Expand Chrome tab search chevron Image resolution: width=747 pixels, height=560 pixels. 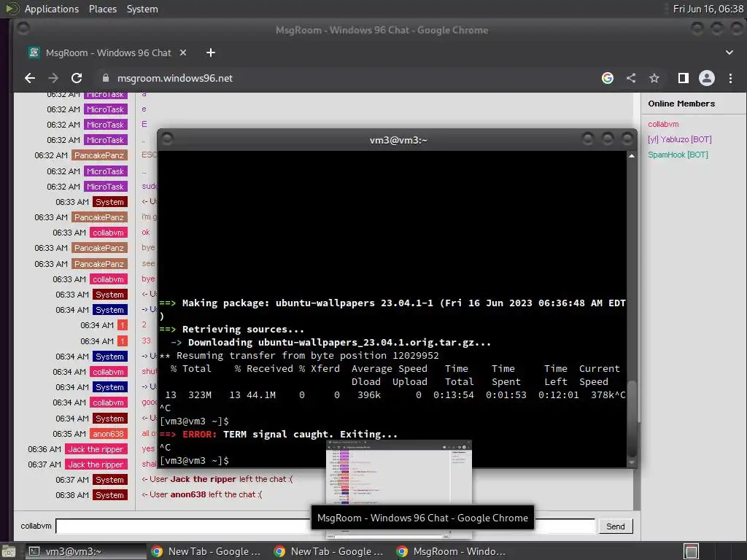tap(729, 52)
